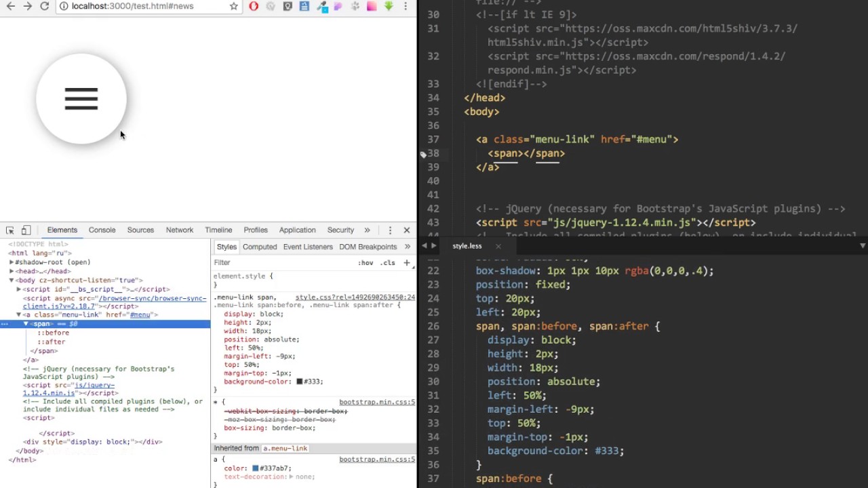Show more Styles pane tabs chevron

click(x=407, y=247)
